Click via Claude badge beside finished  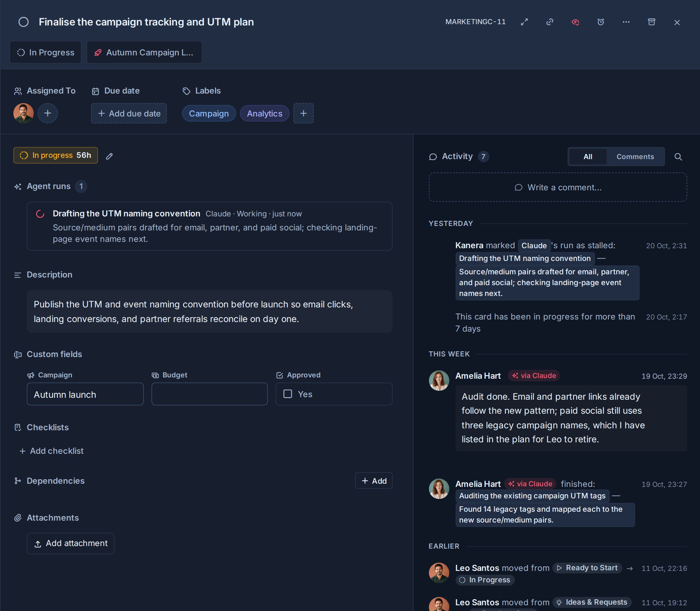pos(530,484)
